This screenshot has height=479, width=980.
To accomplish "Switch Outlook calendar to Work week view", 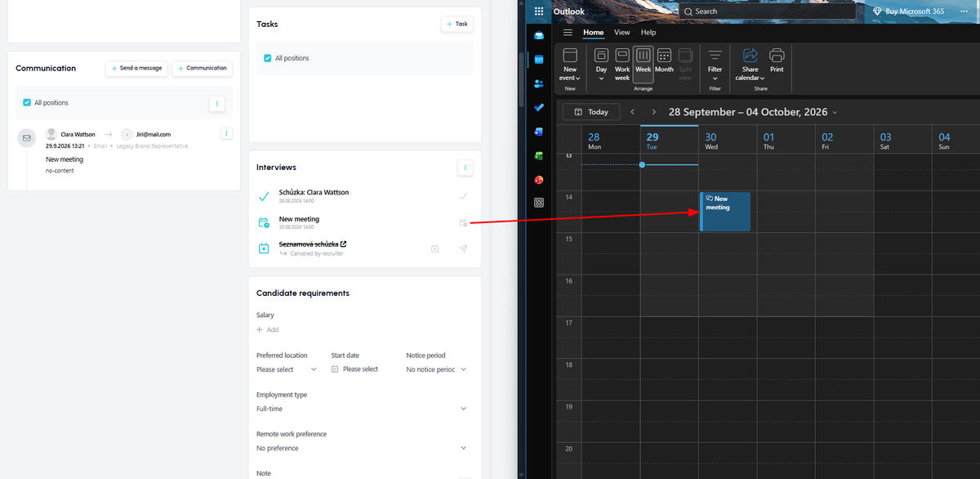I will click(622, 64).
